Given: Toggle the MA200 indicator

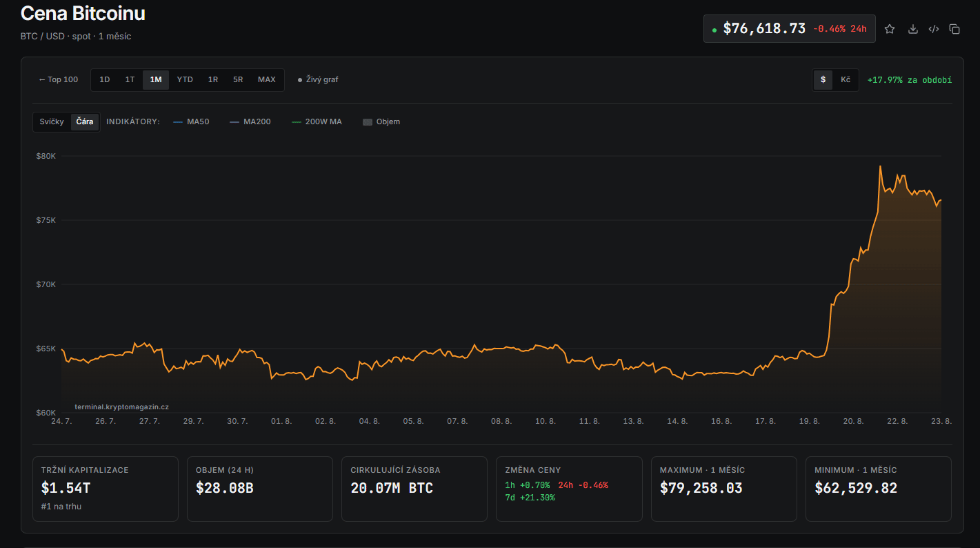Looking at the screenshot, I should click(250, 121).
